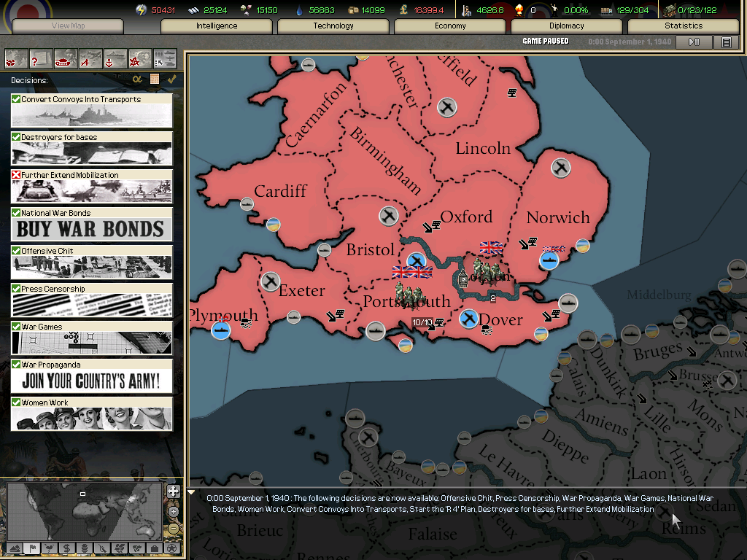Go to the Diplomacy tab

click(x=566, y=26)
